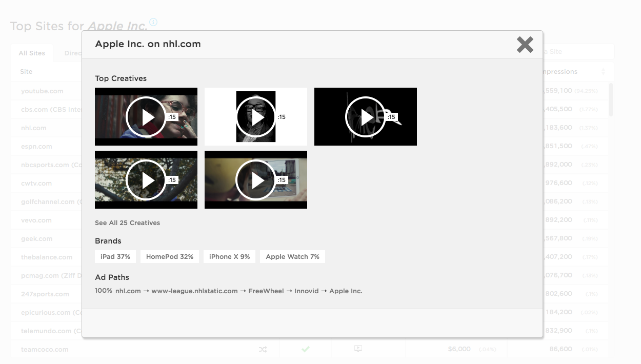This screenshot has width=641, height=364.
Task: Play the fifth creative showing a tablet
Action: pos(256,180)
